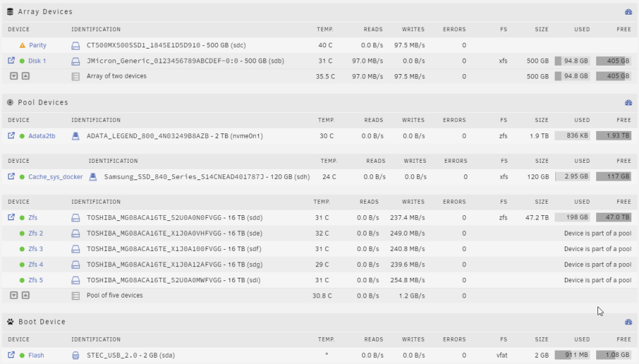Click the up arrow in Pool of five devices row

click(26, 295)
